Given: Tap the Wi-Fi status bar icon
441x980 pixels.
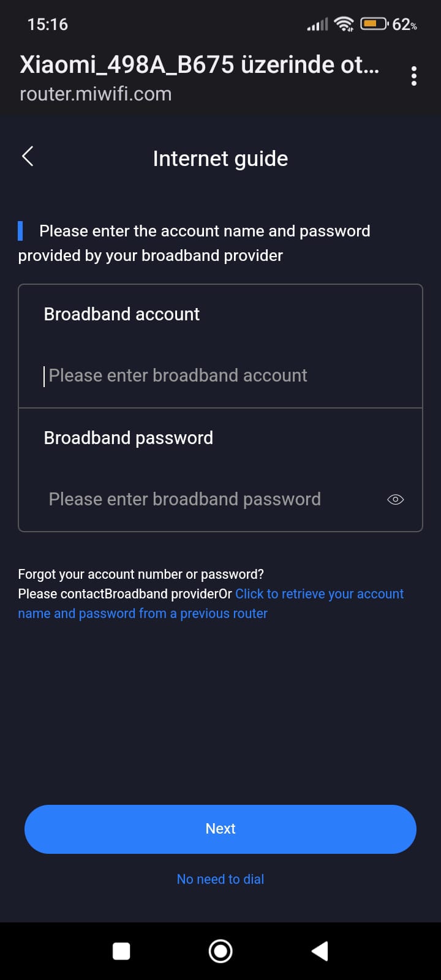Looking at the screenshot, I should click(344, 24).
